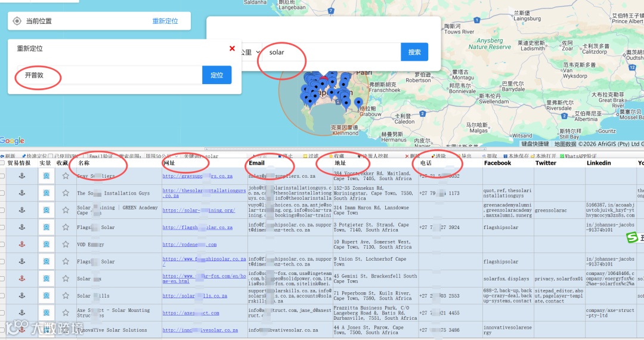
Task: Open the Innovative Solar website link
Action: pos(200,330)
